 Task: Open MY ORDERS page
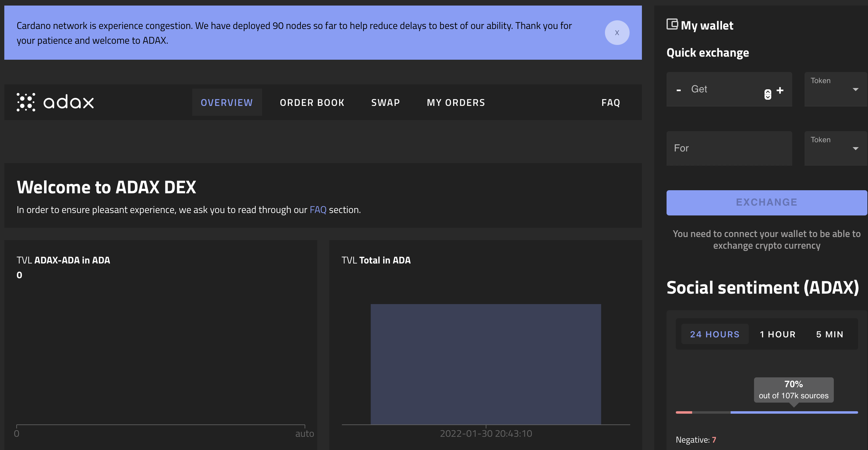pyautogui.click(x=456, y=102)
